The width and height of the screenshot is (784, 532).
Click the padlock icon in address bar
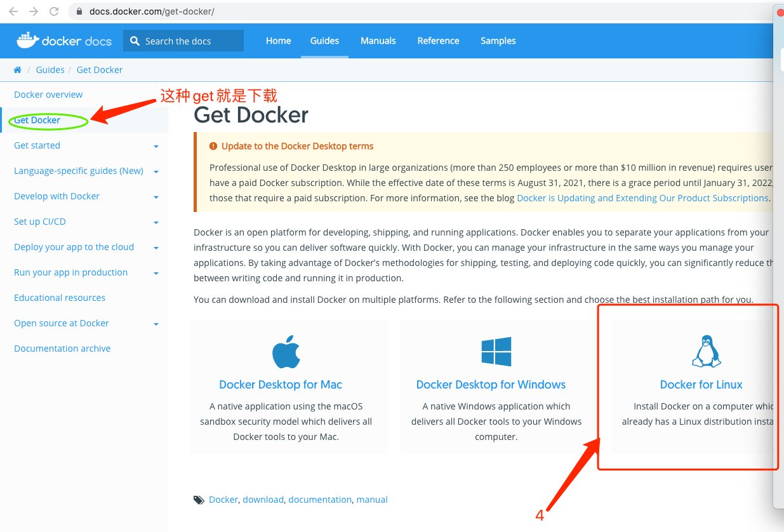pos(79,11)
